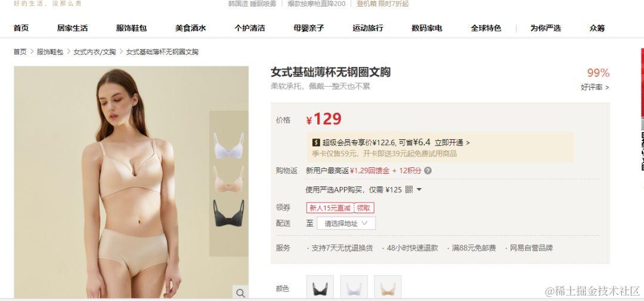Screen dimensions: 644x301
Task: Click the 服饰鞋包 breadcrumb link
Action: [50, 52]
